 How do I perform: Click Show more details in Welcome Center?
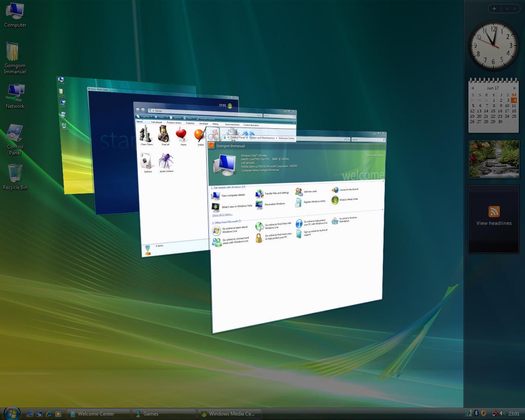pyautogui.click(x=373, y=155)
